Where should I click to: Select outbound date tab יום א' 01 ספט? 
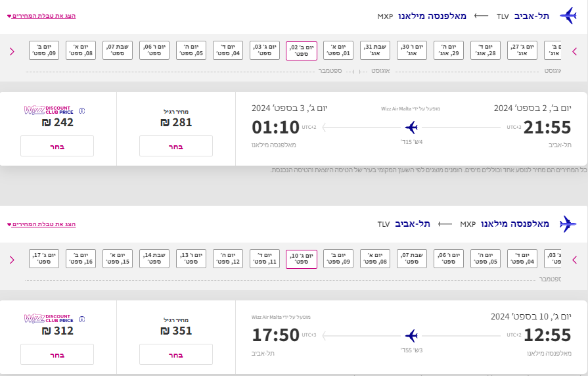point(338,50)
